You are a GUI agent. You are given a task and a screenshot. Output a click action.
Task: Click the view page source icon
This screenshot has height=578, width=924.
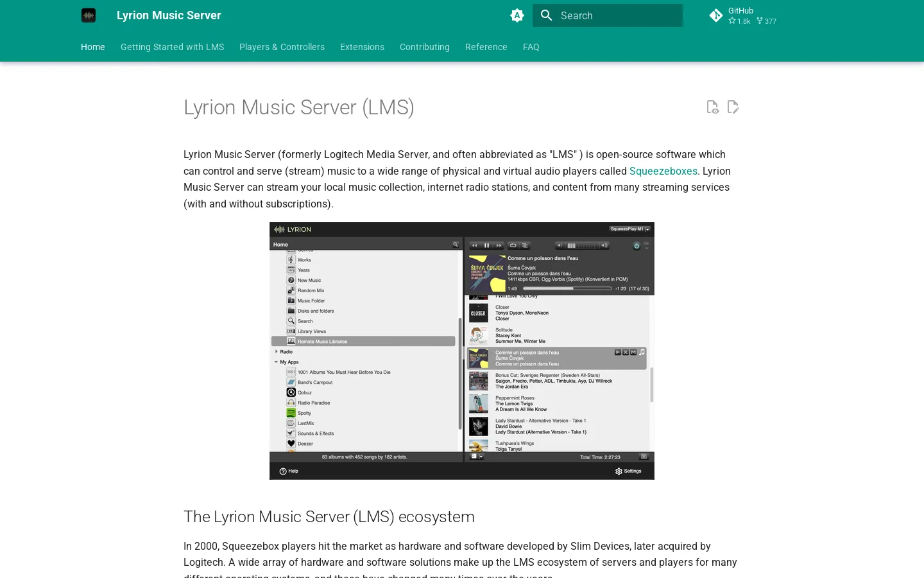(x=712, y=107)
